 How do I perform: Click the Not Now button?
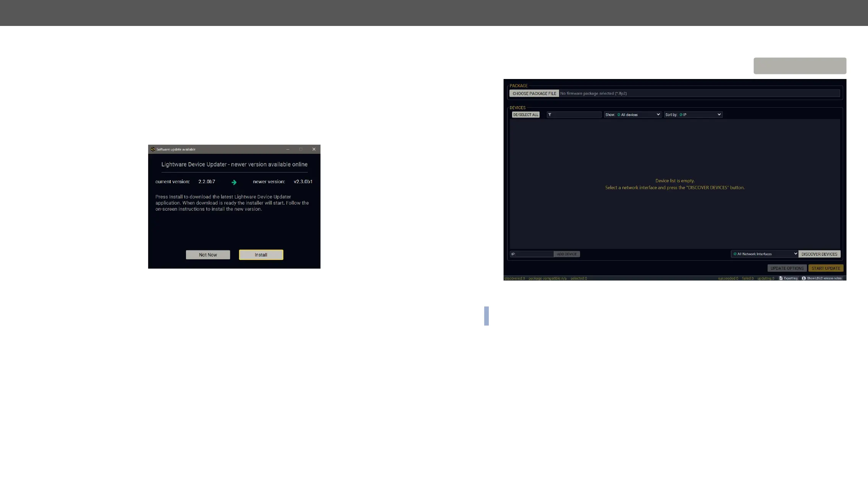[208, 255]
